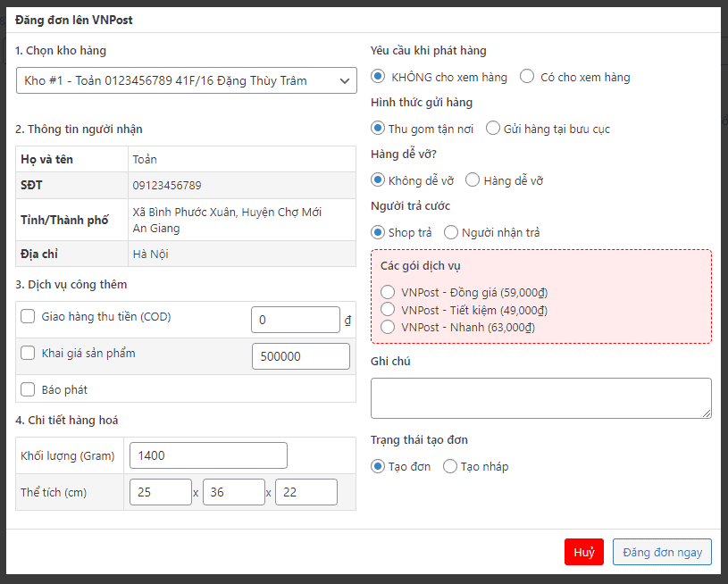
Task: Enable Giao hàng thu tiền (COD) checkbox
Action: pos(29,316)
